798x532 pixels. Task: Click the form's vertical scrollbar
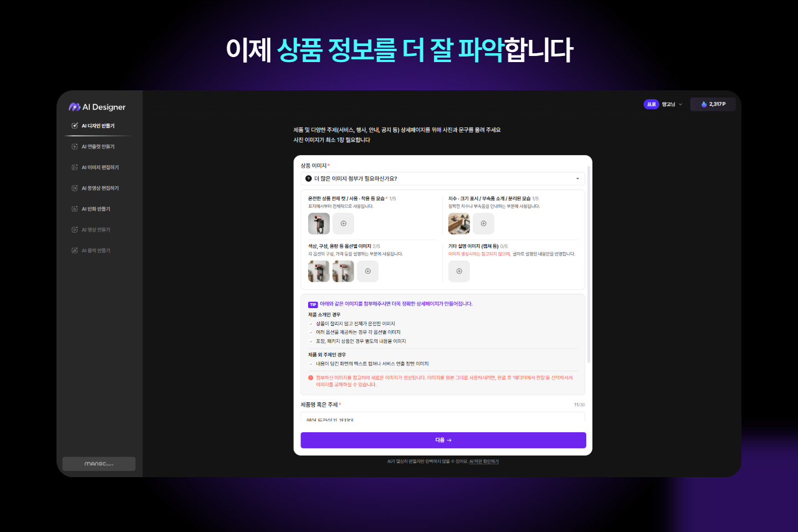(x=589, y=264)
